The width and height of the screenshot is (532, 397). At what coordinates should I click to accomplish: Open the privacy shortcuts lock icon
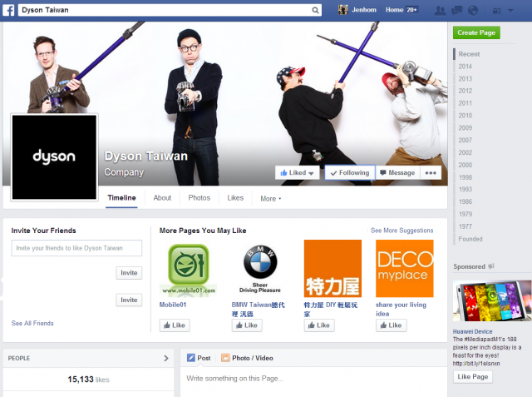497,11
